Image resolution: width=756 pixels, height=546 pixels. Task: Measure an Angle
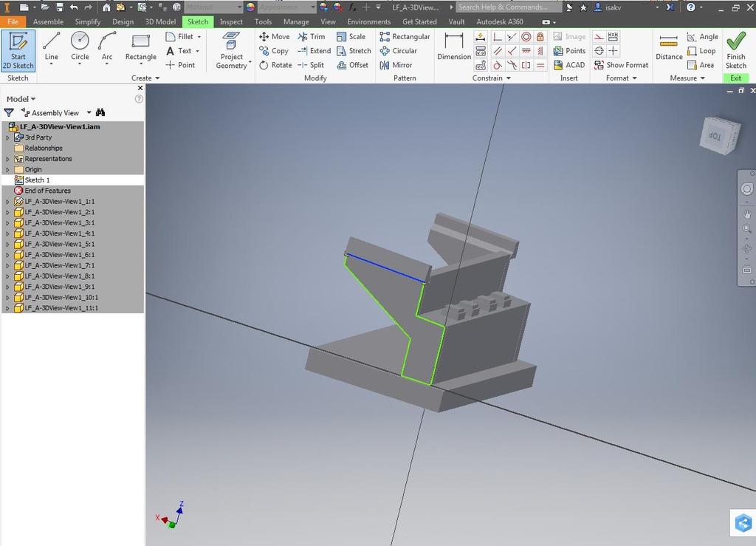[703, 37]
